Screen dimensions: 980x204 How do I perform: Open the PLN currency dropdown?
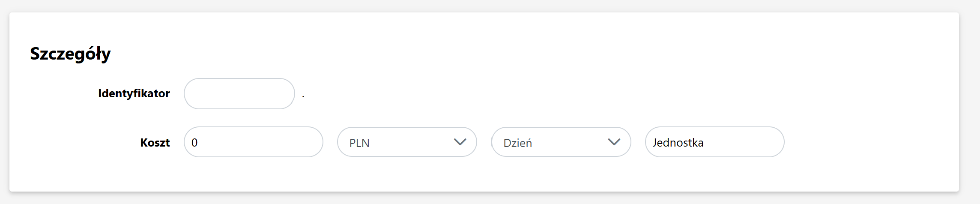click(x=406, y=142)
